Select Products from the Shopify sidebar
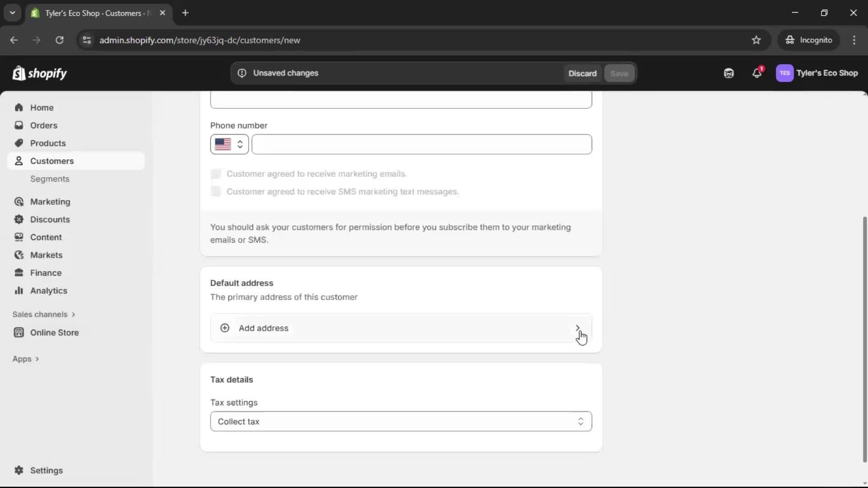Viewport: 868px width, 488px height. click(48, 143)
